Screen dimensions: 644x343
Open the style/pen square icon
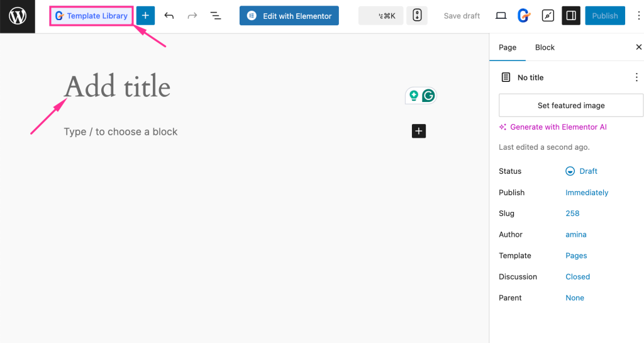(548, 16)
